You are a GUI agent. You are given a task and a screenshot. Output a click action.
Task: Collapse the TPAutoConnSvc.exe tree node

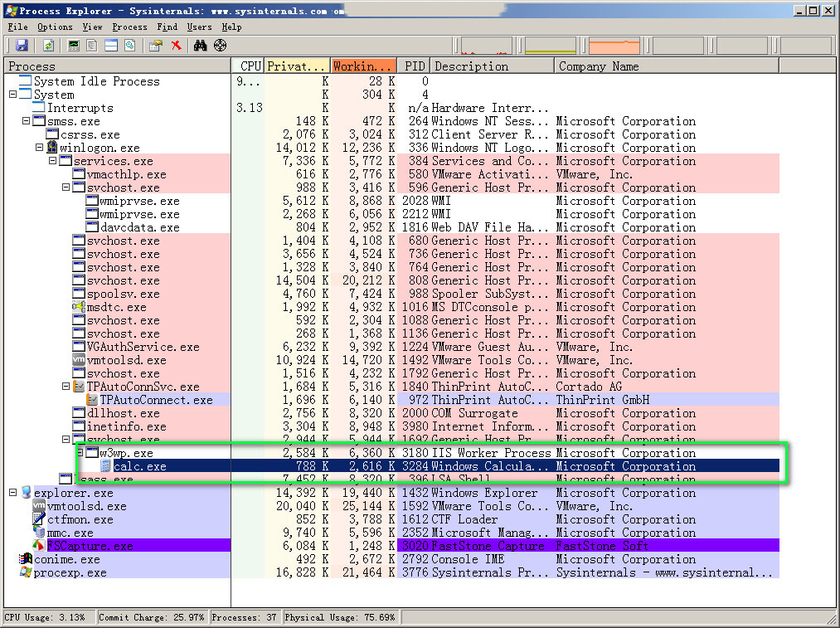pos(66,387)
